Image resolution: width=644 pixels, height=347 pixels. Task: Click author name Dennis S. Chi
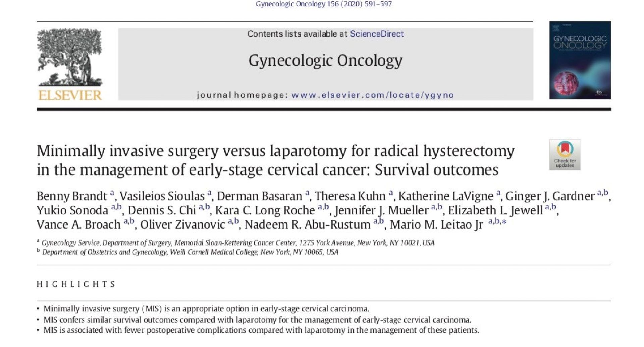(162, 210)
